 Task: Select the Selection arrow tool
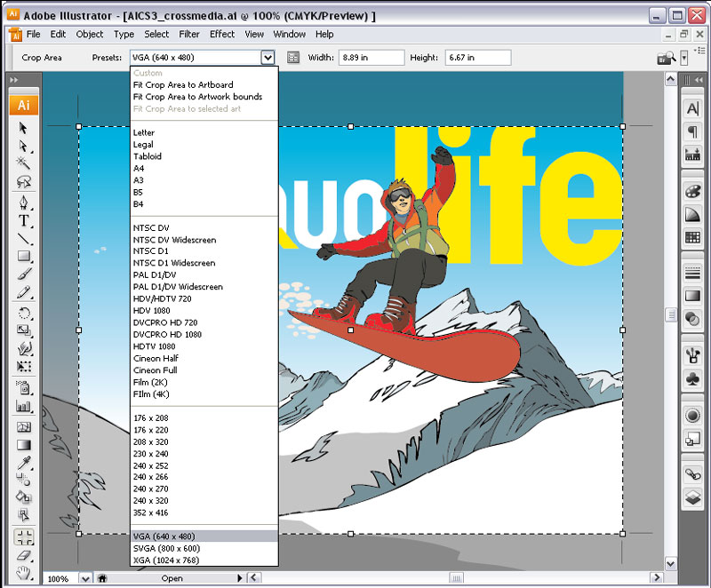[x=24, y=128]
